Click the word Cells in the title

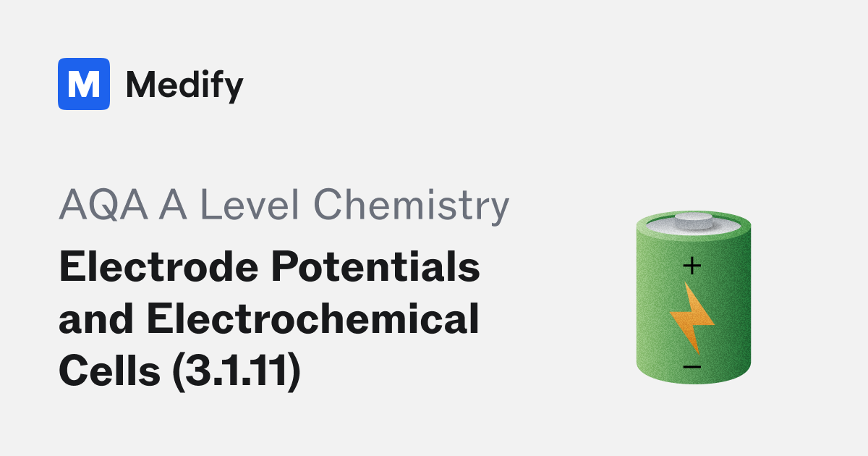(x=109, y=373)
